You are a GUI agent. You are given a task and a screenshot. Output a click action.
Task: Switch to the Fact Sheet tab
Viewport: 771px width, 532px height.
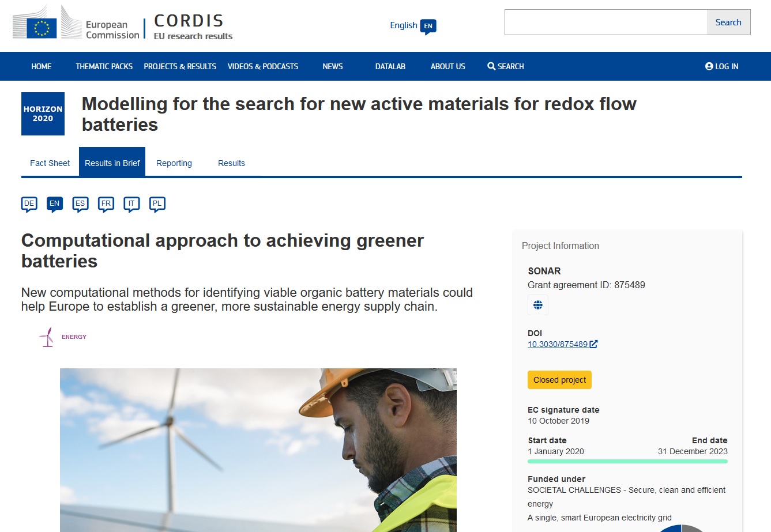click(50, 163)
